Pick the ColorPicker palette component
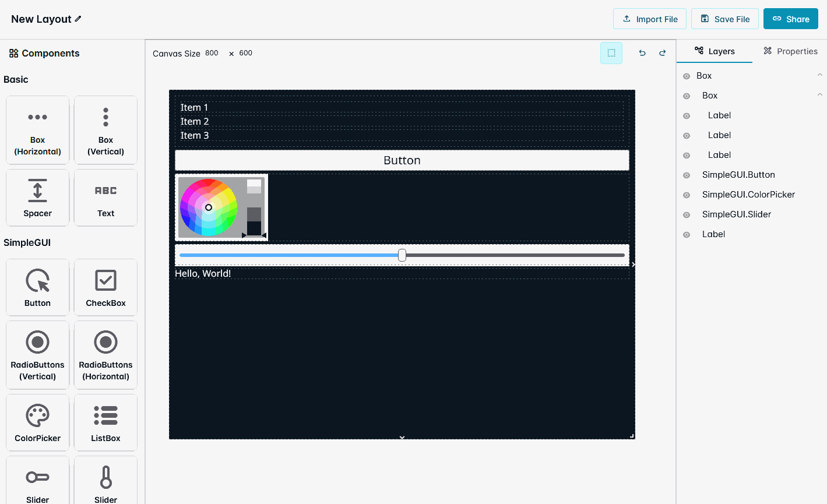 (37, 422)
